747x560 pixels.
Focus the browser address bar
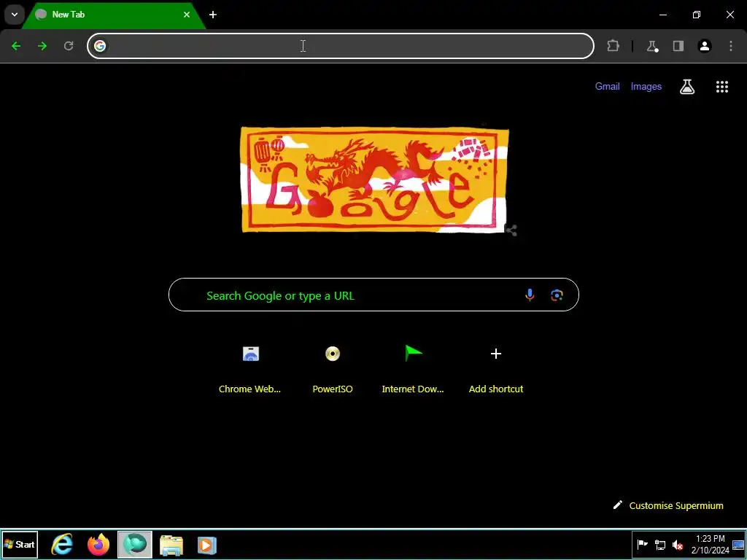coord(341,46)
